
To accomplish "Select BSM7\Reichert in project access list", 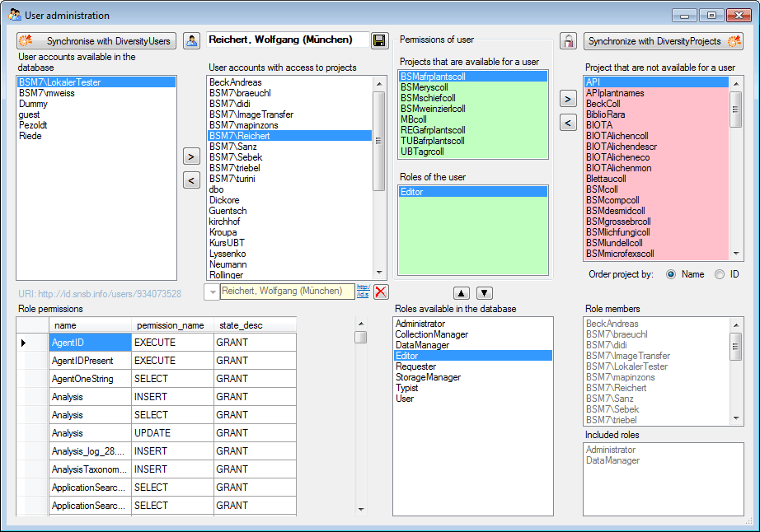I will (x=290, y=136).
